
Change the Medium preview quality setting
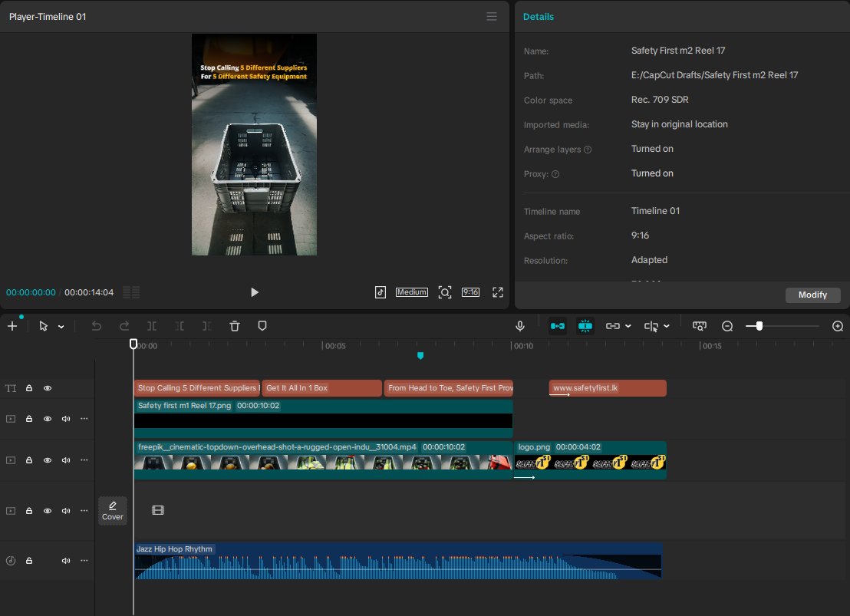coord(411,292)
